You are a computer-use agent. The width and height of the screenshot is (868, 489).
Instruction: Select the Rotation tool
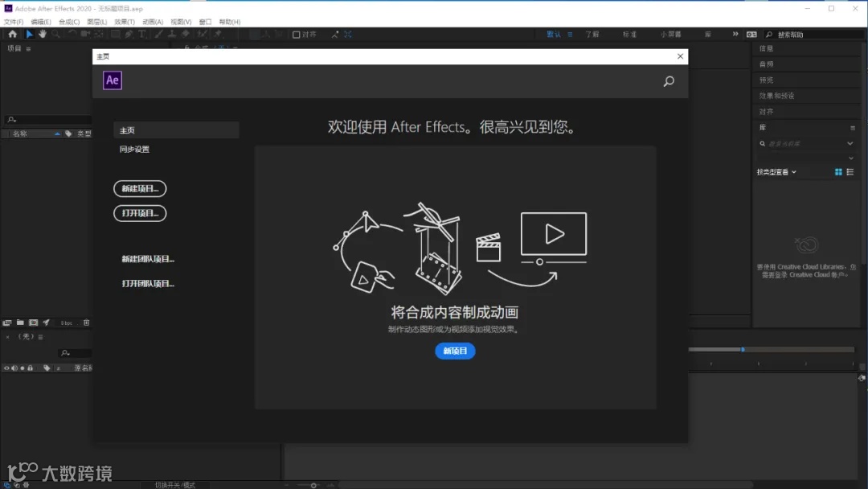pyautogui.click(x=72, y=34)
